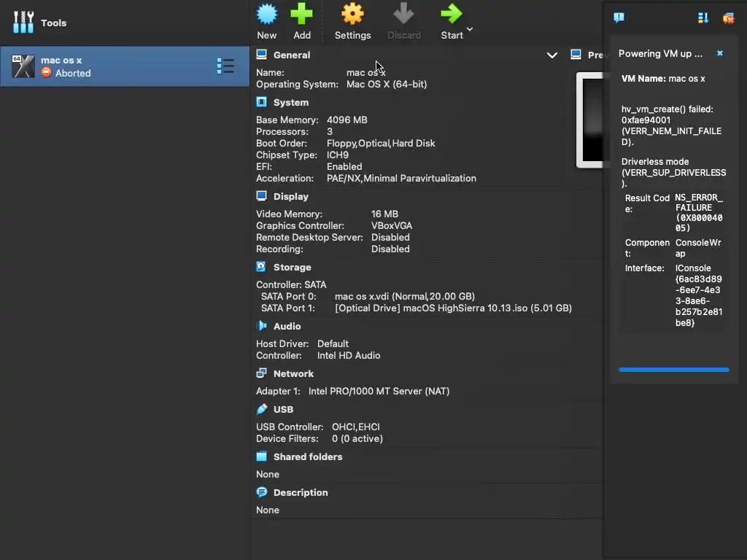The width and height of the screenshot is (747, 560).
Task: Click the Controller: SATA label
Action: 291,285
